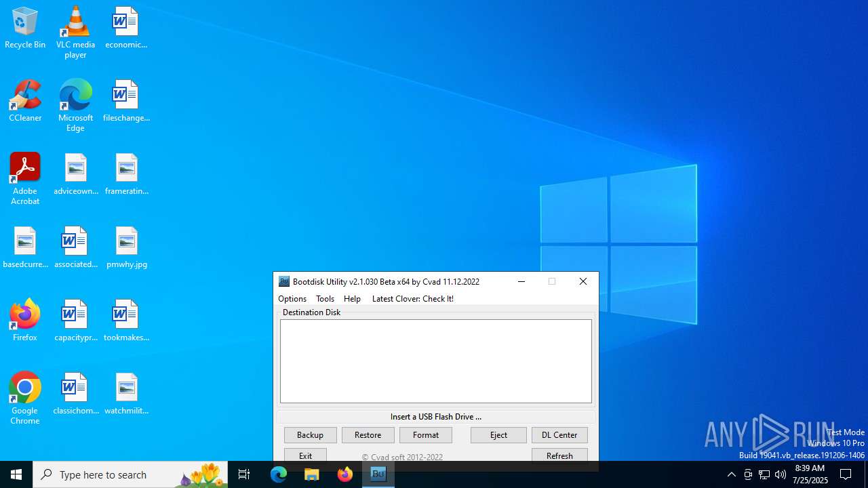Close the Bootdisk Utility window
The width and height of the screenshot is (868, 488).
click(x=583, y=281)
